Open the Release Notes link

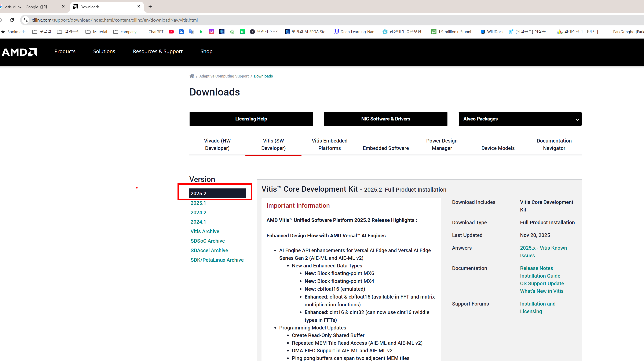536,268
